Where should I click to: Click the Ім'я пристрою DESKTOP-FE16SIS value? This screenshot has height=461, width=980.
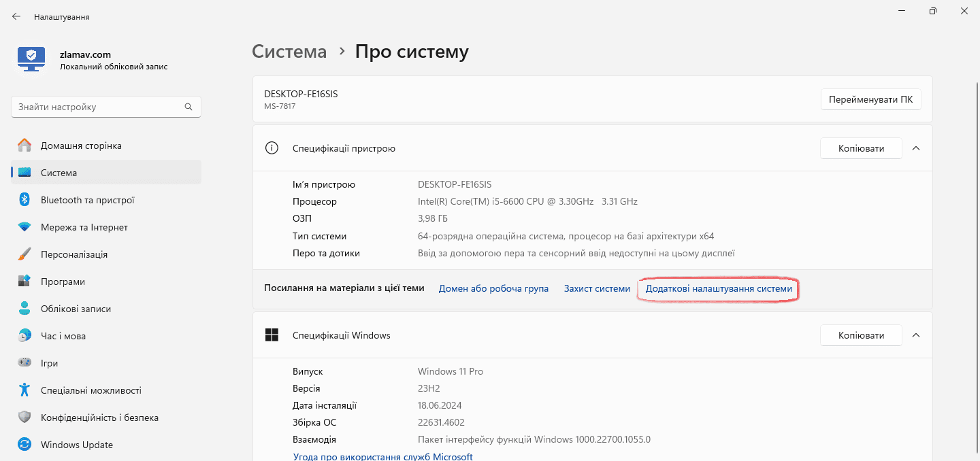[x=455, y=184]
